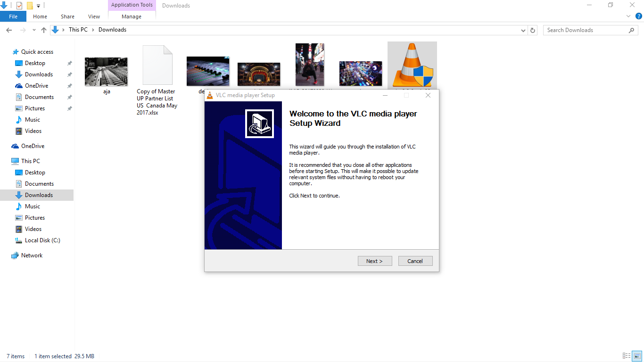644x362 pixels.
Task: Select the portrait street photo thumbnail
Action: tap(310, 65)
